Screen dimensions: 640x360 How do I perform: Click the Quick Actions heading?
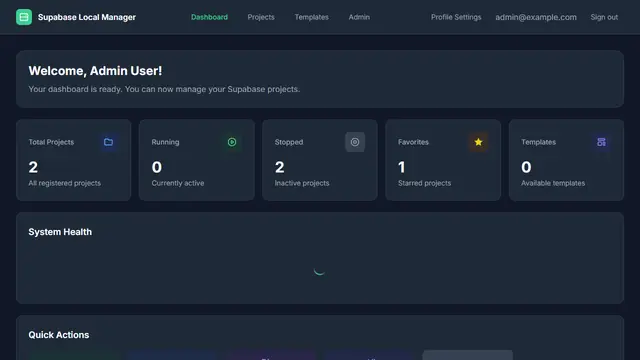pyautogui.click(x=59, y=335)
